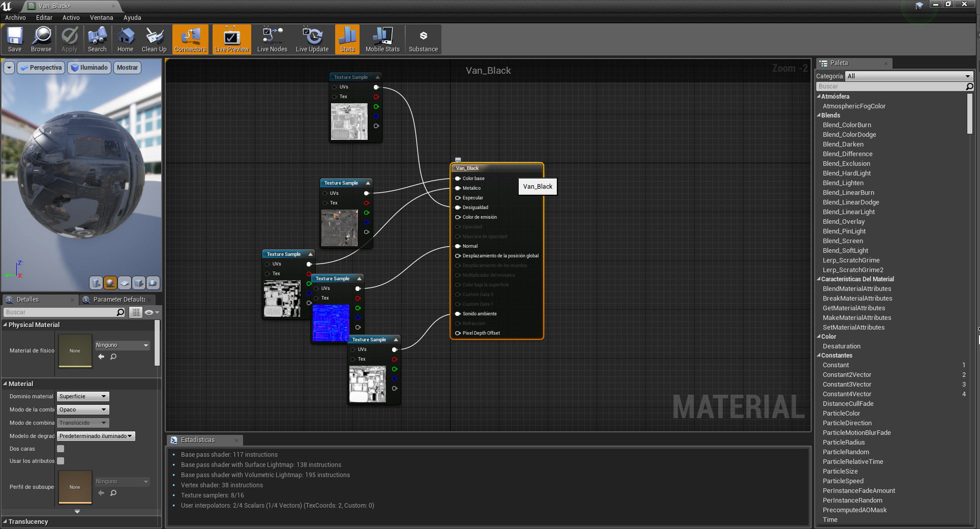This screenshot has width=980, height=529.
Task: Open the Search tool in the toolbar
Action: click(97, 40)
